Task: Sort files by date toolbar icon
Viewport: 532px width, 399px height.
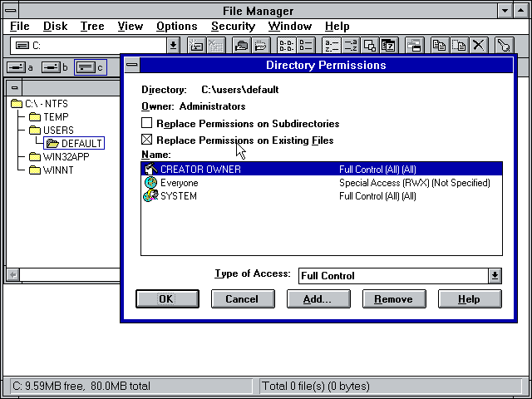Action: (x=388, y=45)
